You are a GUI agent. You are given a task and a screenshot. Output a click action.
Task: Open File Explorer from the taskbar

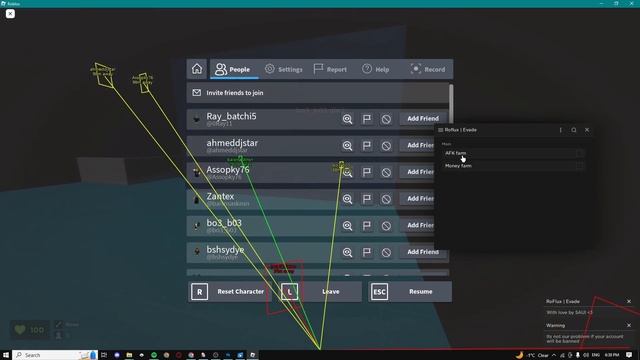click(x=129, y=355)
